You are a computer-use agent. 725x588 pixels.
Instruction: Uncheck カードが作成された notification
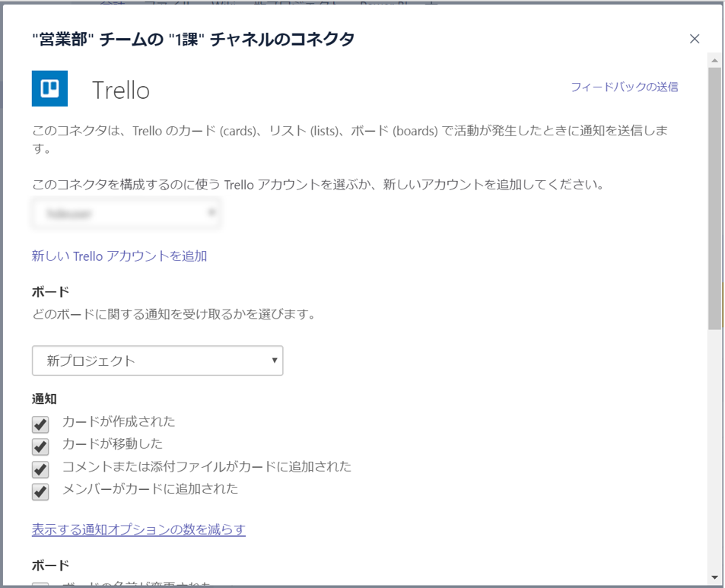click(x=40, y=424)
